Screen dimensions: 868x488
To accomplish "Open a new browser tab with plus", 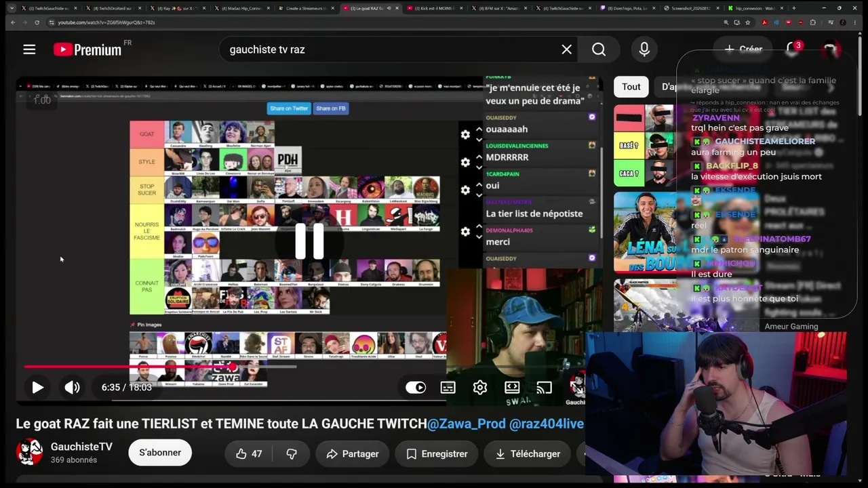I will click(794, 8).
